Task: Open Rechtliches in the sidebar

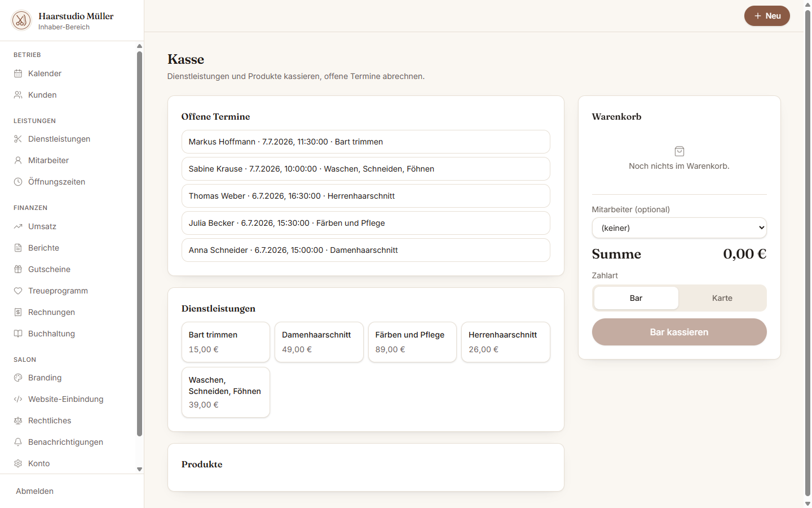Action: pos(68,421)
